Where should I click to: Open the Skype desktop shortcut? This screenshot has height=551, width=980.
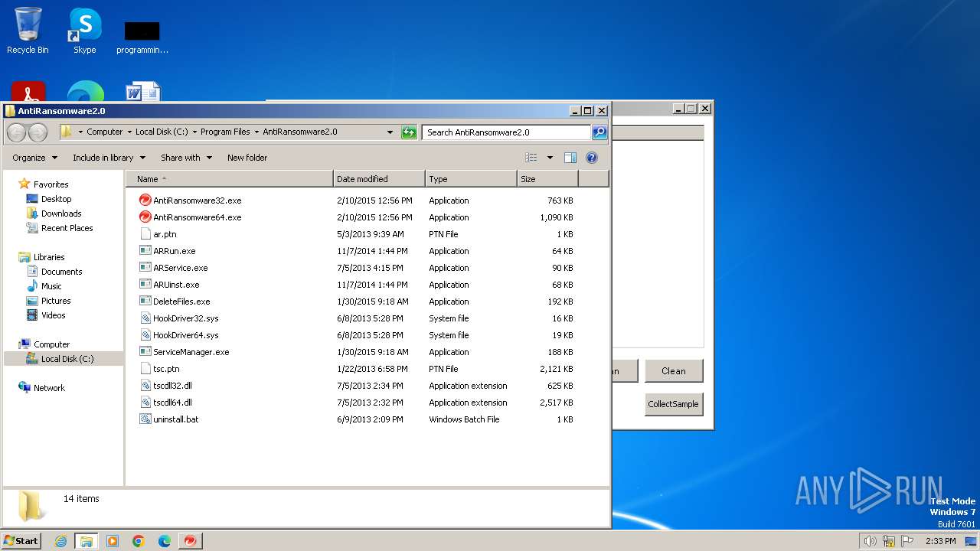[84, 31]
